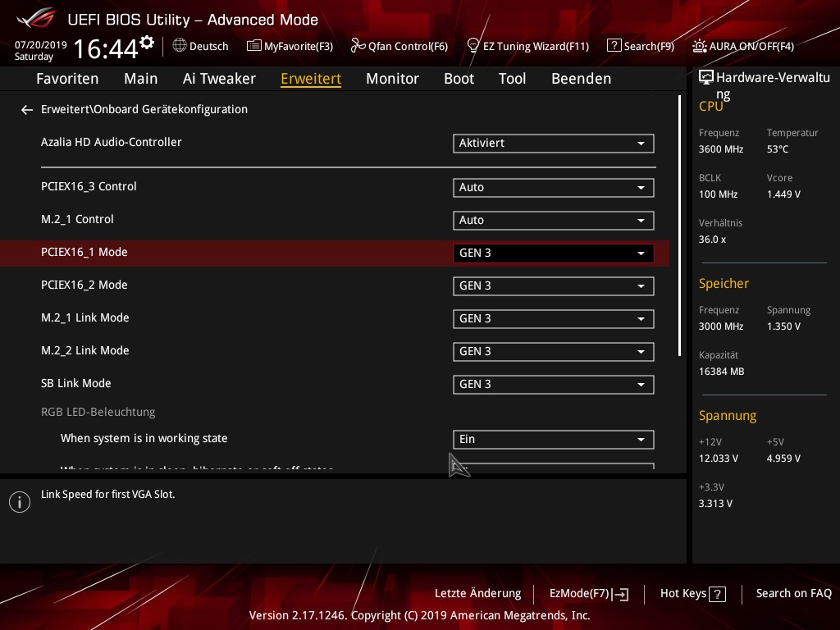Click the EZ Tuning lightbulb icon

(x=473, y=45)
